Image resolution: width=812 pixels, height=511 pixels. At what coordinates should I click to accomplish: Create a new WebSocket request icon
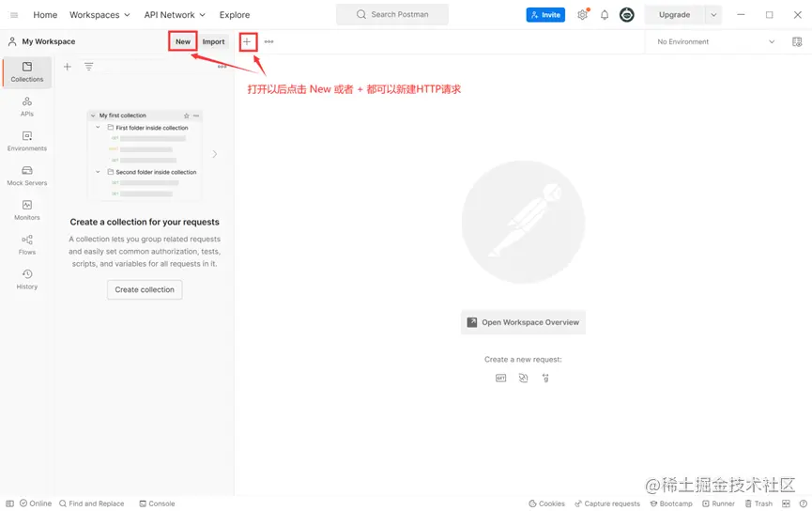[x=523, y=379]
